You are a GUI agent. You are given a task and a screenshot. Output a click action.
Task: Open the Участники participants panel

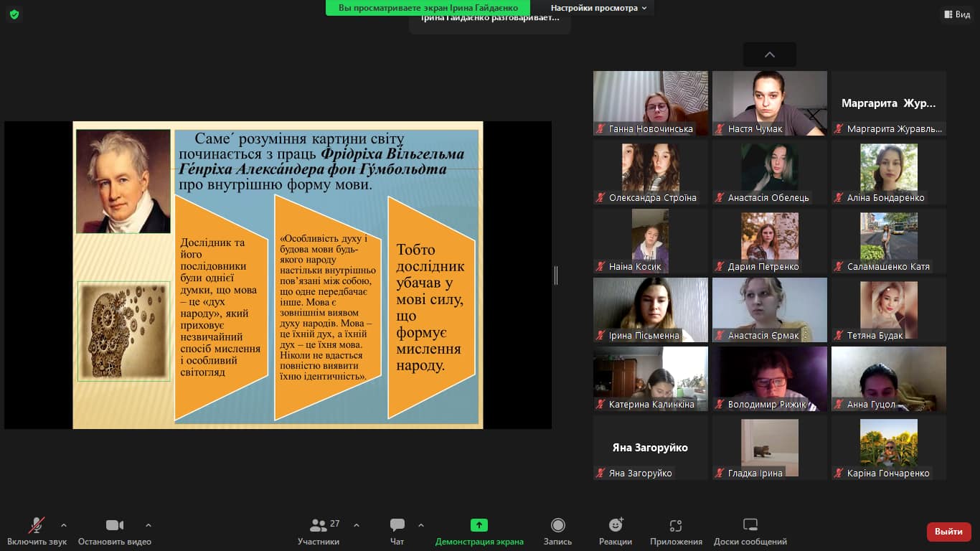pos(319,531)
